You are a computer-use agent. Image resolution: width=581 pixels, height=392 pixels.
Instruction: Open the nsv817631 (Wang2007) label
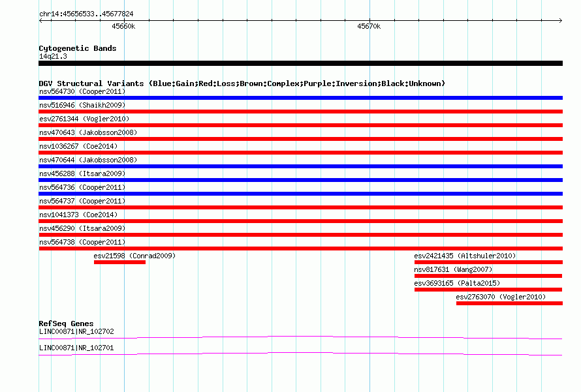coord(453,269)
